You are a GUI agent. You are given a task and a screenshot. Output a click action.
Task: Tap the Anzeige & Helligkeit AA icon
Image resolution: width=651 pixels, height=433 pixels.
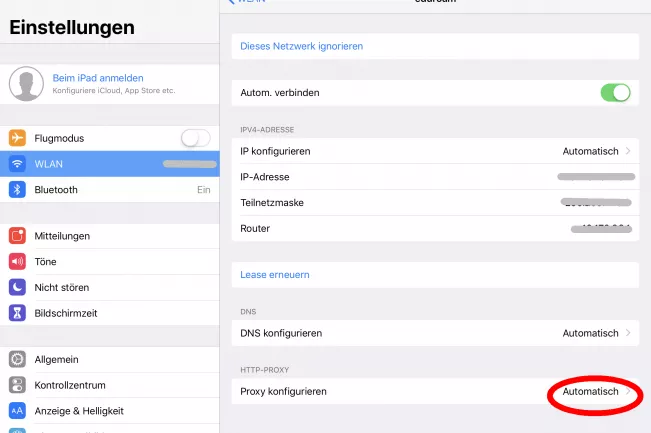[17, 411]
